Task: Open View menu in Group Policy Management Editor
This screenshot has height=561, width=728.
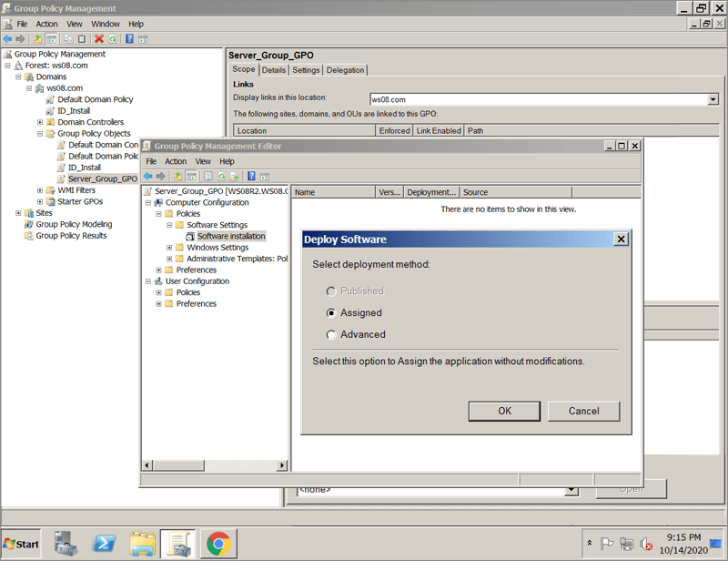Action: click(x=203, y=161)
